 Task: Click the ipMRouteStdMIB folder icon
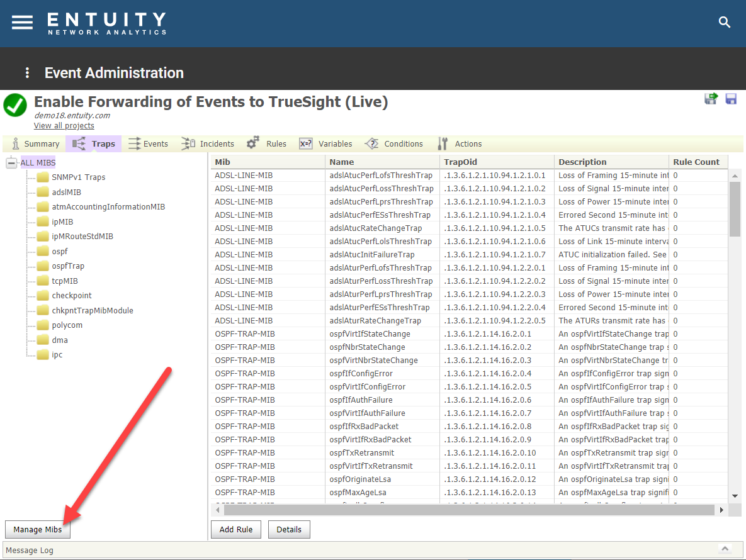(x=43, y=236)
